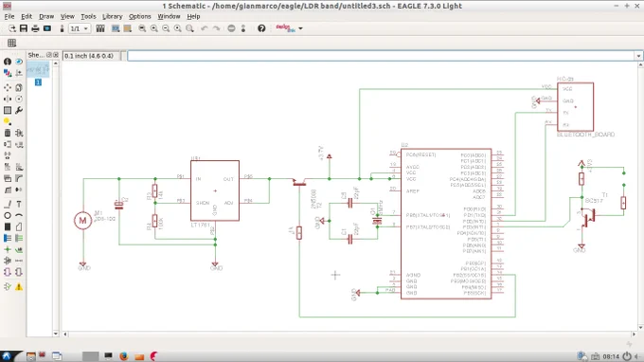Select the Rectangle tool
Image resolution: width=644 pixels, height=362 pixels.
[x=8, y=226]
